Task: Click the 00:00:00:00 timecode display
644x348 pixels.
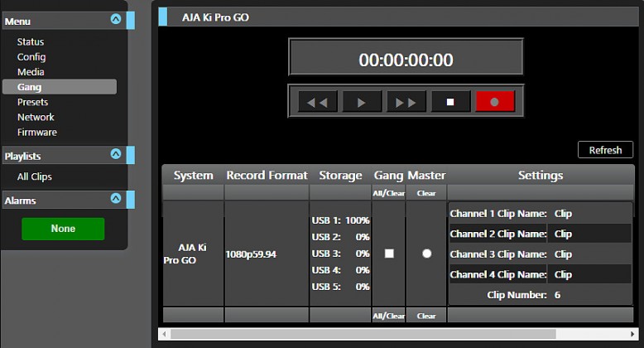Action: (406, 57)
